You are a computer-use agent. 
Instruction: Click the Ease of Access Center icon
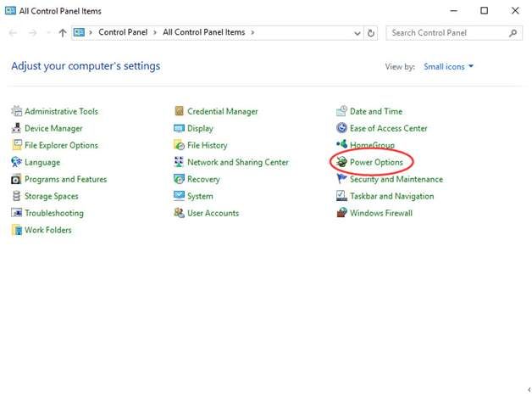[341, 128]
